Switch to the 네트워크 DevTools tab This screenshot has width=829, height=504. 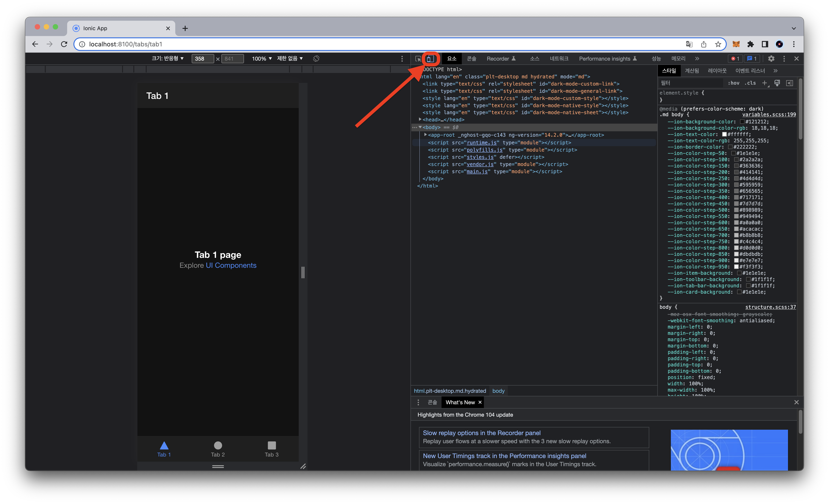pyautogui.click(x=559, y=59)
